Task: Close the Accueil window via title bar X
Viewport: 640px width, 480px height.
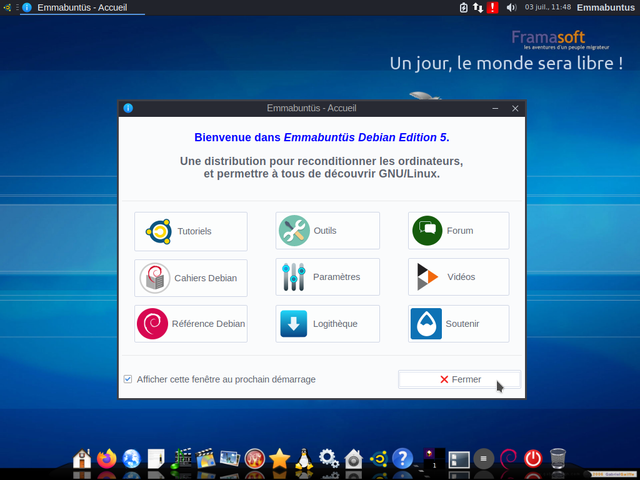Action: [515, 108]
